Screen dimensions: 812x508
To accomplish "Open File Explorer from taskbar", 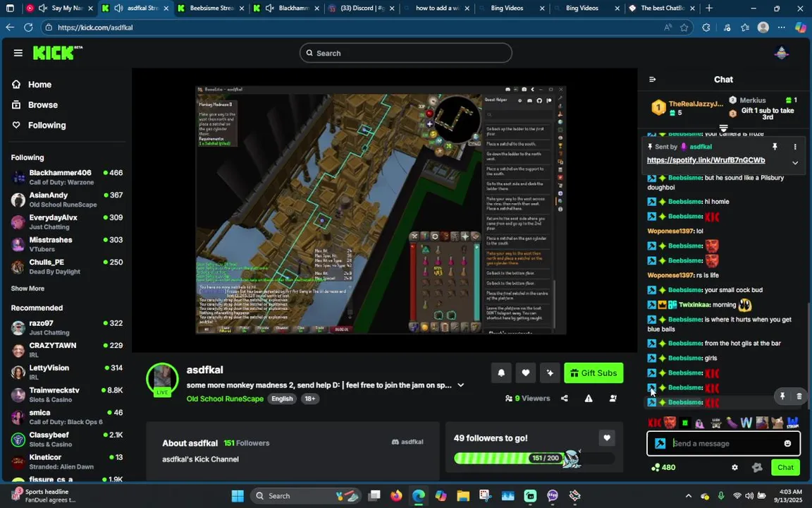I will (x=463, y=496).
